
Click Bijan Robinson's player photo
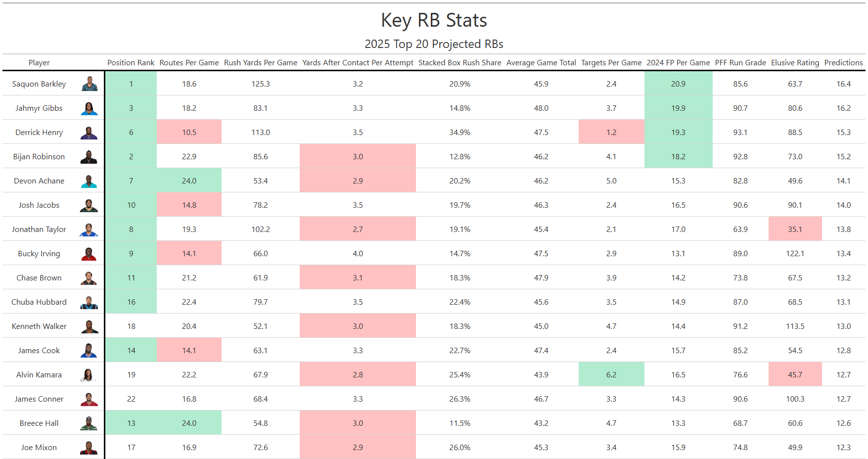pos(89,157)
